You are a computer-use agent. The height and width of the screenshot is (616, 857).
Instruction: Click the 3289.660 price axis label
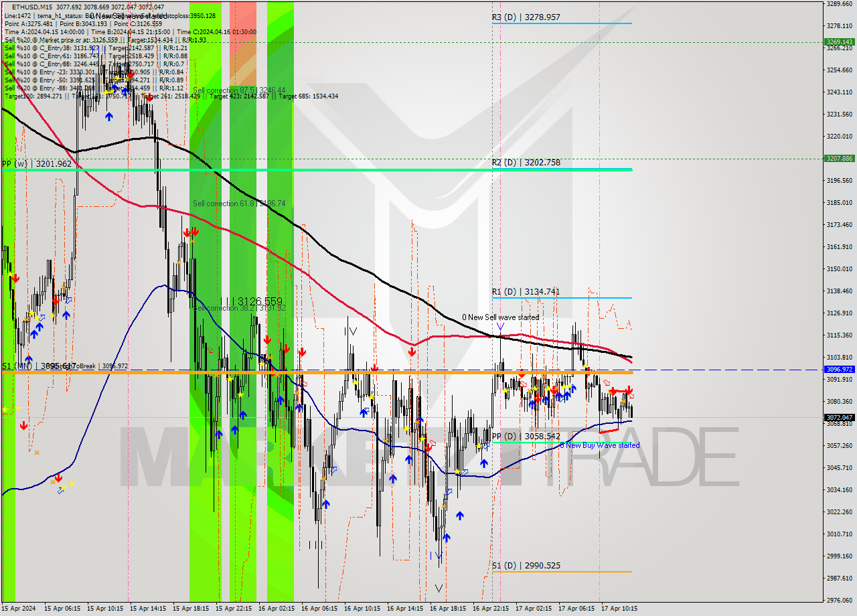coord(839,3)
